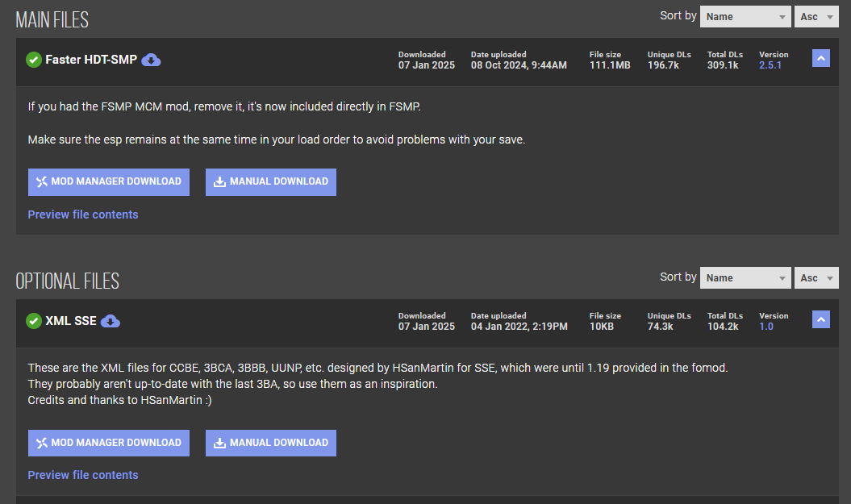Click the Faster HDT-SMP file title
851x504 pixels.
pyautogui.click(x=91, y=60)
